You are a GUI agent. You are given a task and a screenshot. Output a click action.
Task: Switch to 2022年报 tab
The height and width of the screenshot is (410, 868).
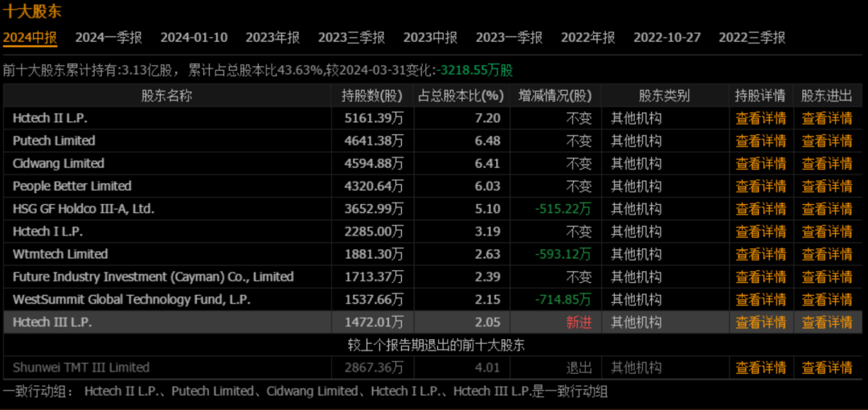(588, 38)
